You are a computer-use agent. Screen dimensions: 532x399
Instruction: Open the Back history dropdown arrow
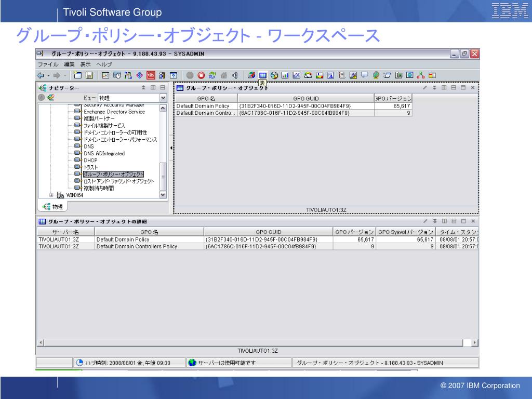(x=48, y=75)
